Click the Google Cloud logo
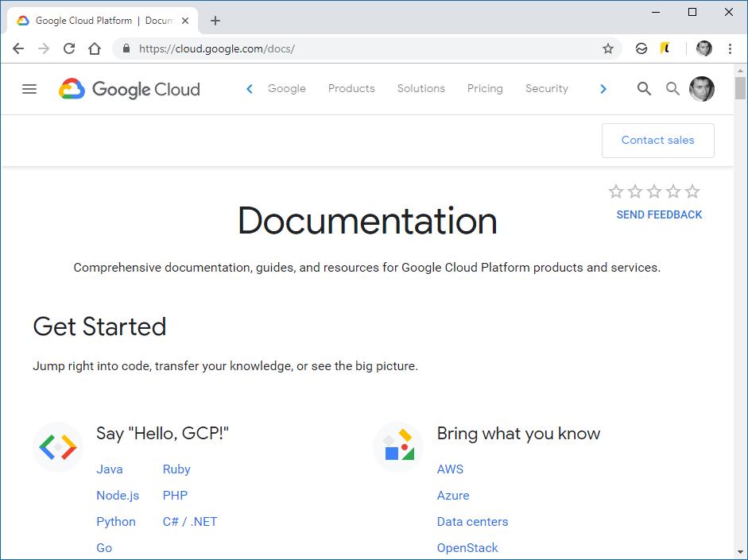 pyautogui.click(x=130, y=89)
